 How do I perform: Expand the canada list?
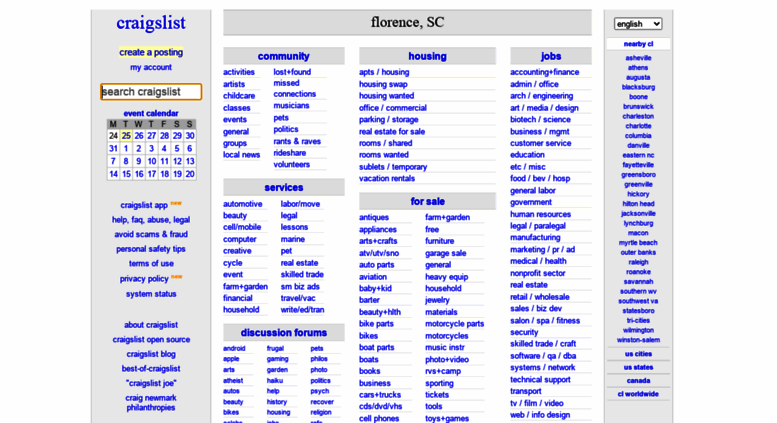pyautogui.click(x=638, y=381)
